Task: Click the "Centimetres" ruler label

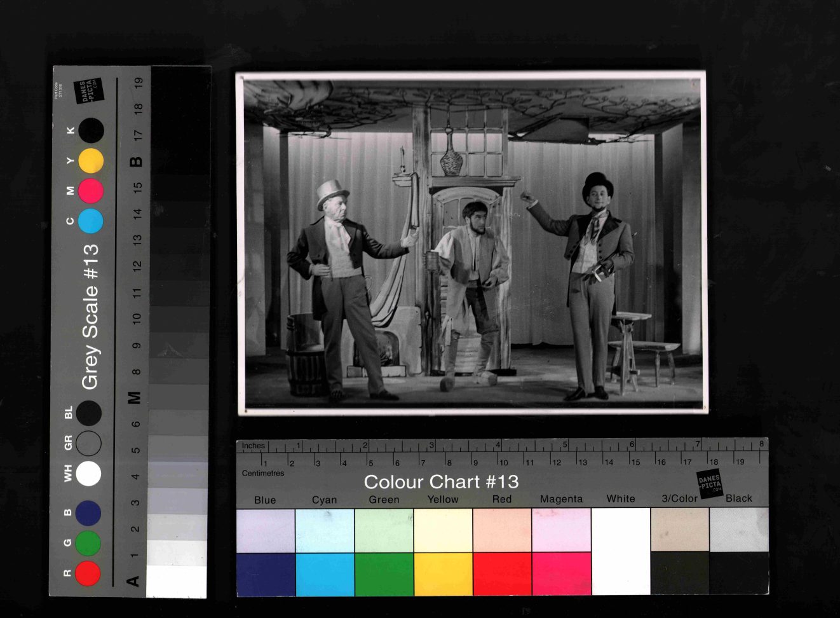Action: (x=263, y=473)
